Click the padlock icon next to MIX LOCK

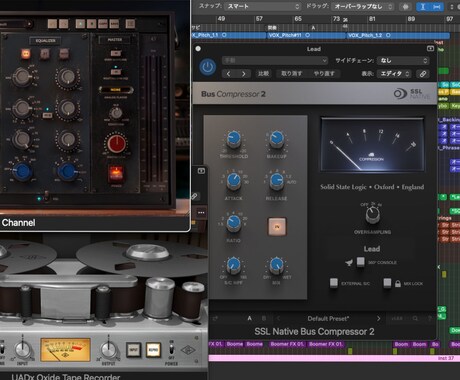coord(398,284)
